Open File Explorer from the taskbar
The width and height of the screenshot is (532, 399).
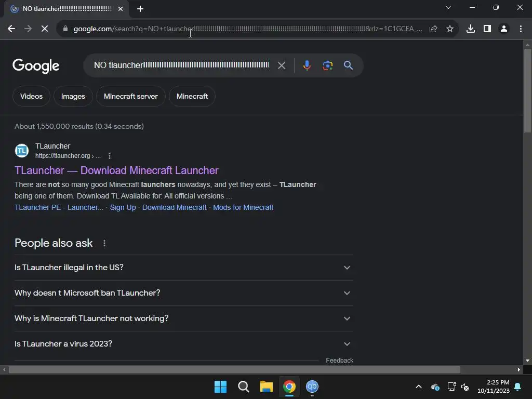[267, 387]
